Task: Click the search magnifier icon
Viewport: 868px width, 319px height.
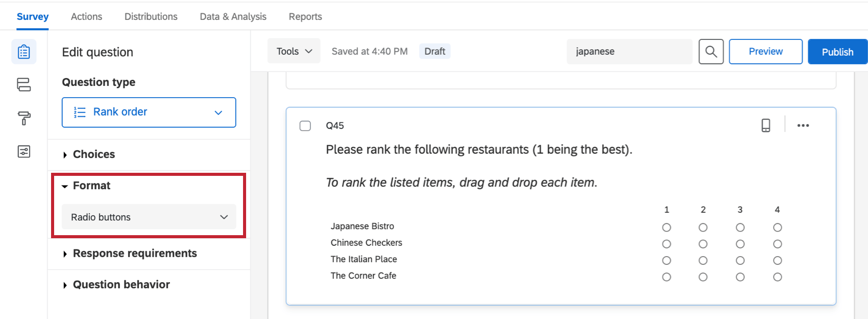Action: pos(711,51)
